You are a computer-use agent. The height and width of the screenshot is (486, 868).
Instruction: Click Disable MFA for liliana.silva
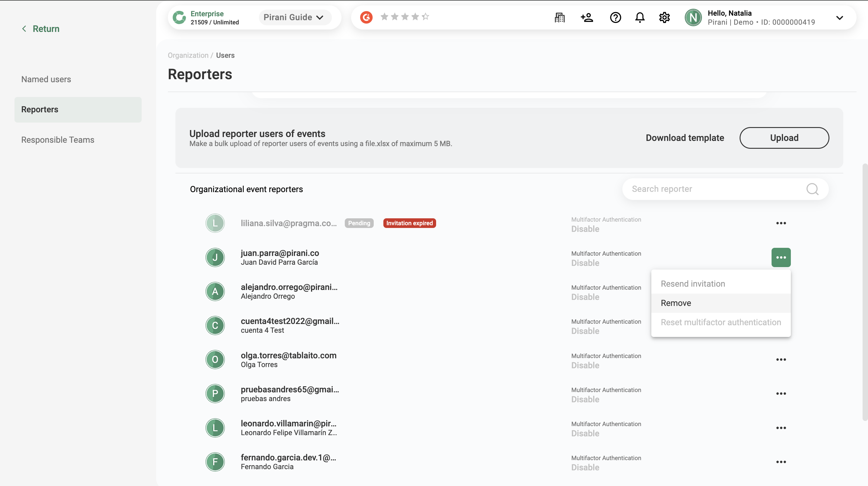585,229
